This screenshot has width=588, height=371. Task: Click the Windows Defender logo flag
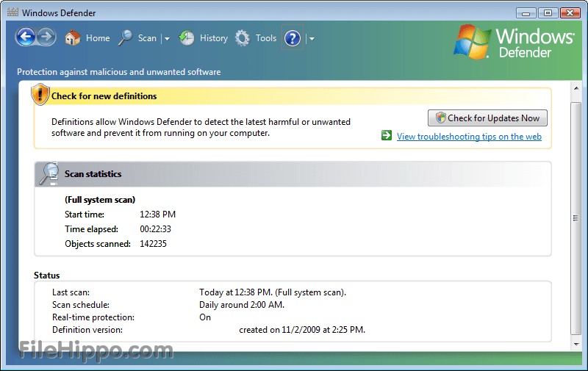[472, 42]
